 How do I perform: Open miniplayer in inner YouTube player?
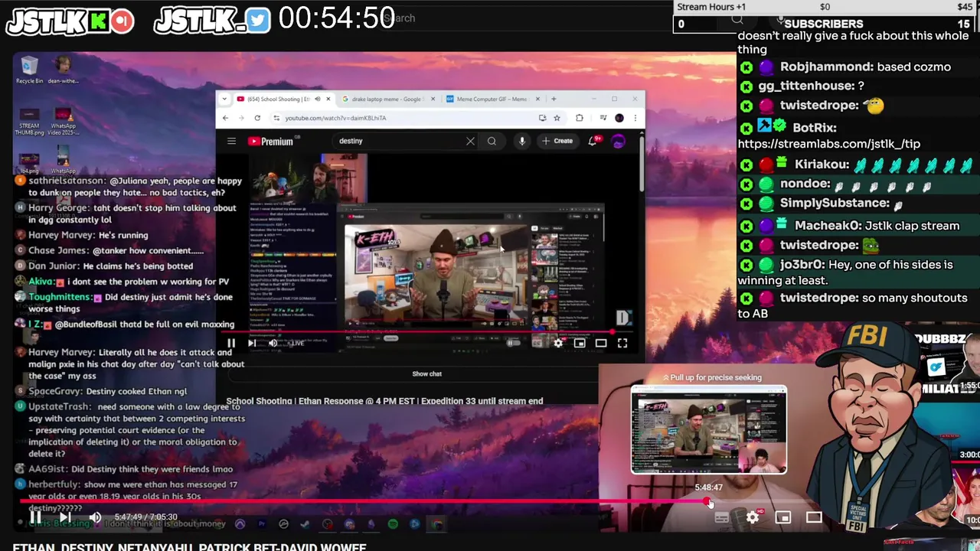click(x=580, y=343)
